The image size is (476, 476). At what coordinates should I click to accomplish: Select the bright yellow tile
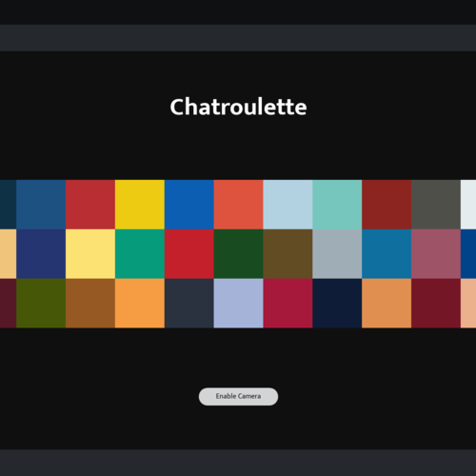point(140,205)
